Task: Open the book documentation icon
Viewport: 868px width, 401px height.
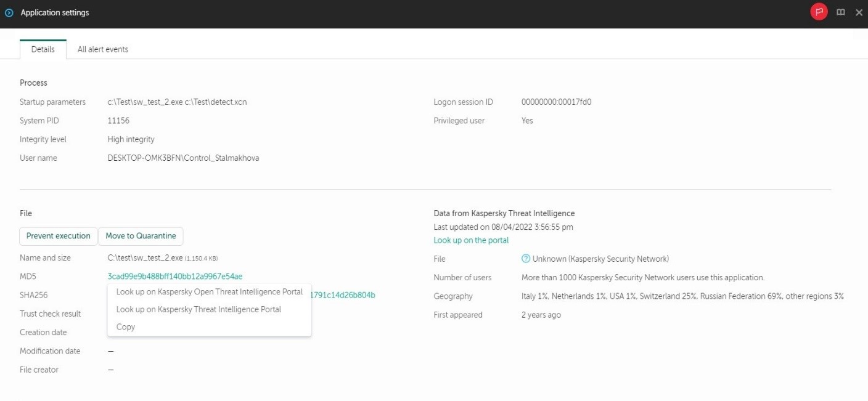Action: [840, 12]
